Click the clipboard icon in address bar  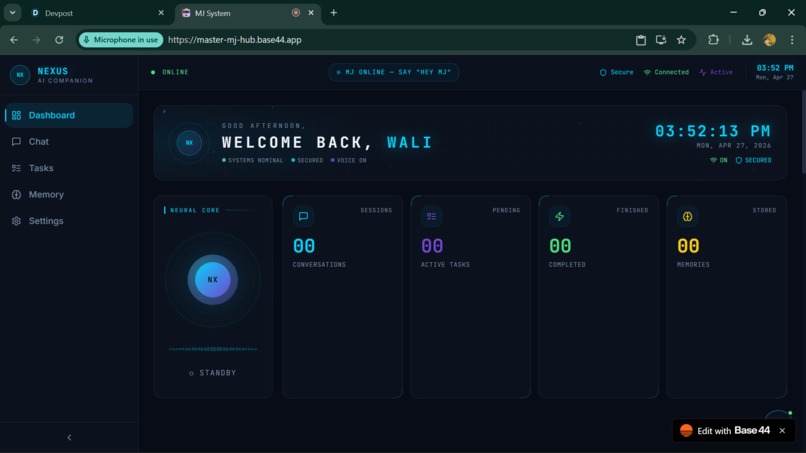click(x=640, y=40)
